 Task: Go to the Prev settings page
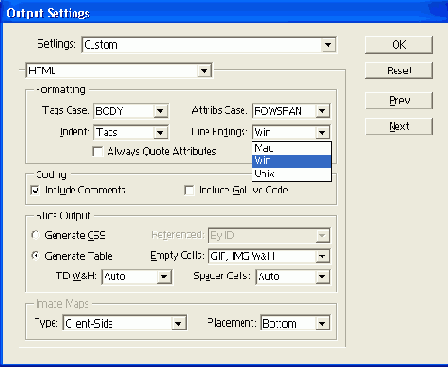tap(399, 100)
